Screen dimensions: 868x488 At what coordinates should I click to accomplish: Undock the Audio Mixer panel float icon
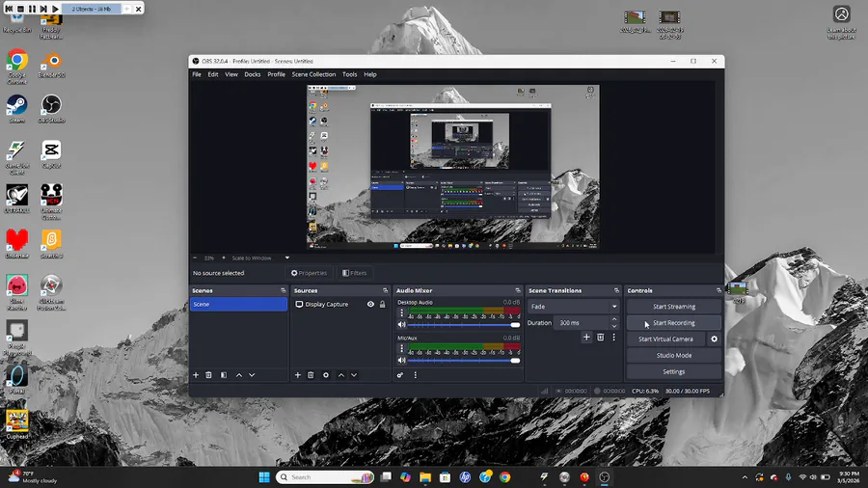[518, 290]
